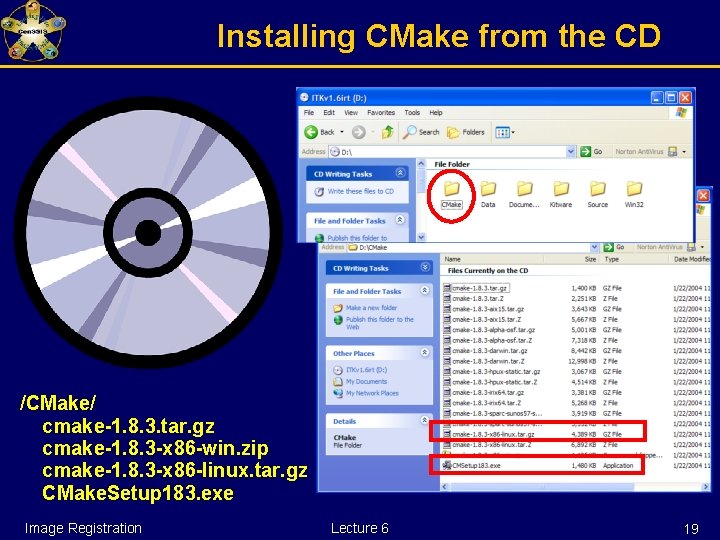Screen dimensions: 720x540
Task: Open the Edit menu
Action: coord(329,112)
